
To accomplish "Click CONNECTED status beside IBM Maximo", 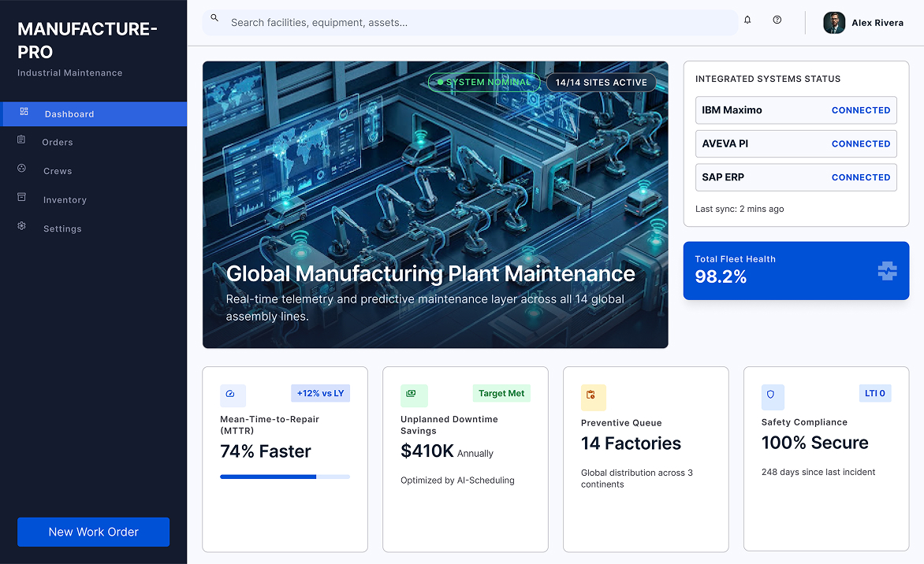I will (x=861, y=111).
